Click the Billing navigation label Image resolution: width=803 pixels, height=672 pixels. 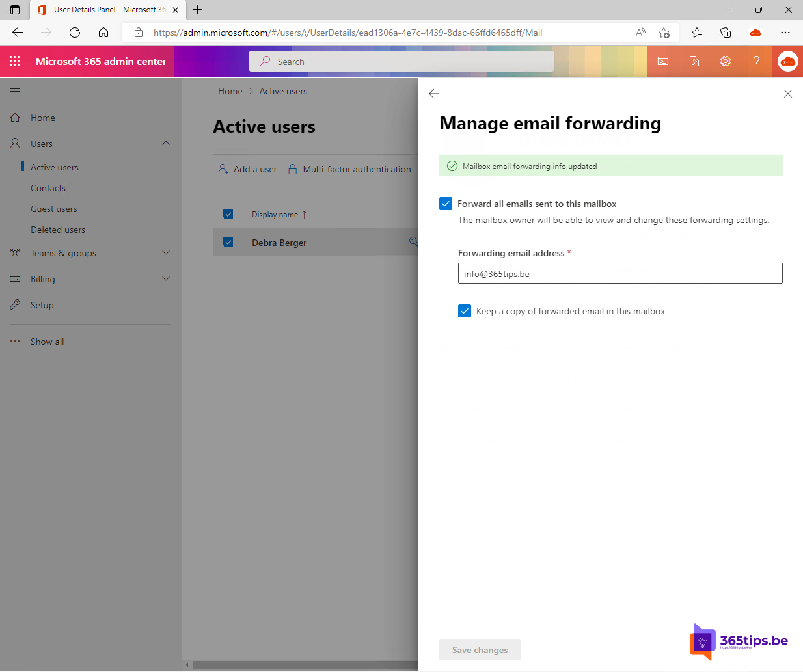pyautogui.click(x=43, y=279)
